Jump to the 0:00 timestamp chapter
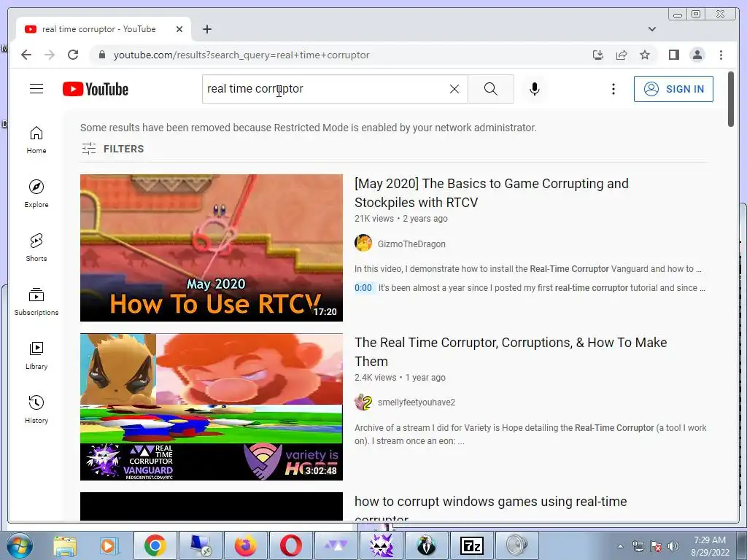 [363, 287]
